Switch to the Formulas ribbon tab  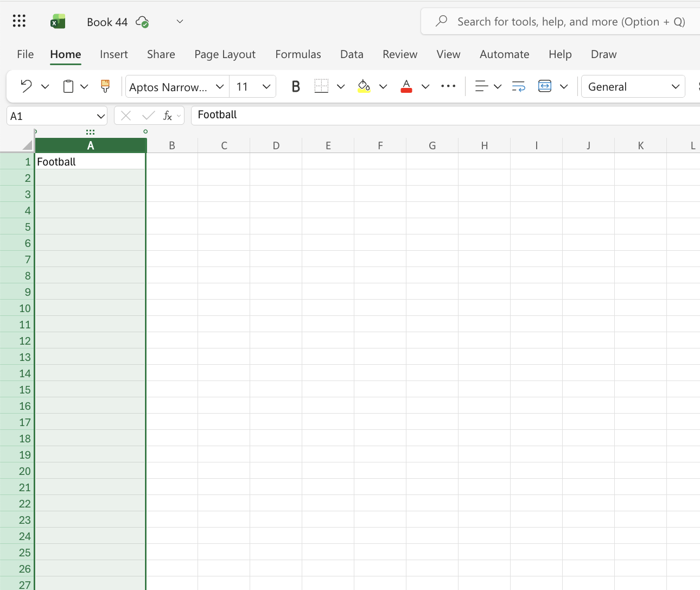298,54
